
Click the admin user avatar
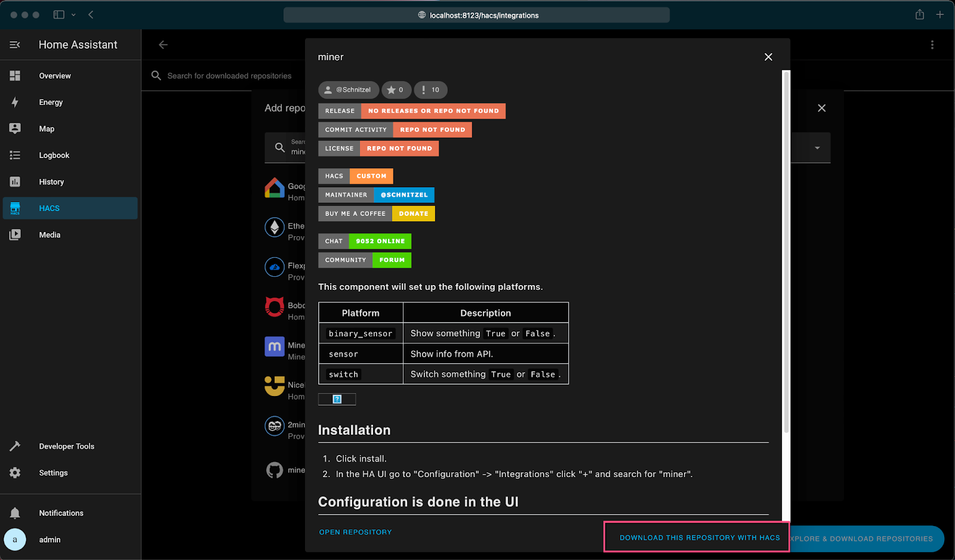[x=15, y=540]
